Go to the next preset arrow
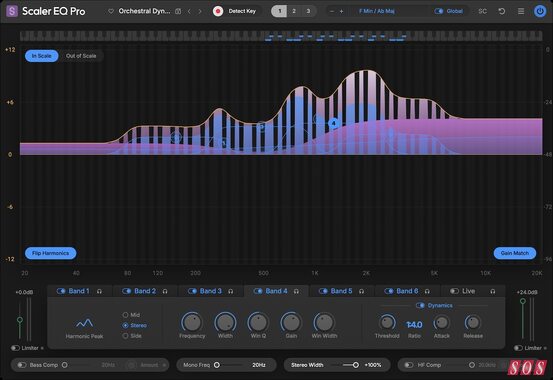 tap(200, 11)
